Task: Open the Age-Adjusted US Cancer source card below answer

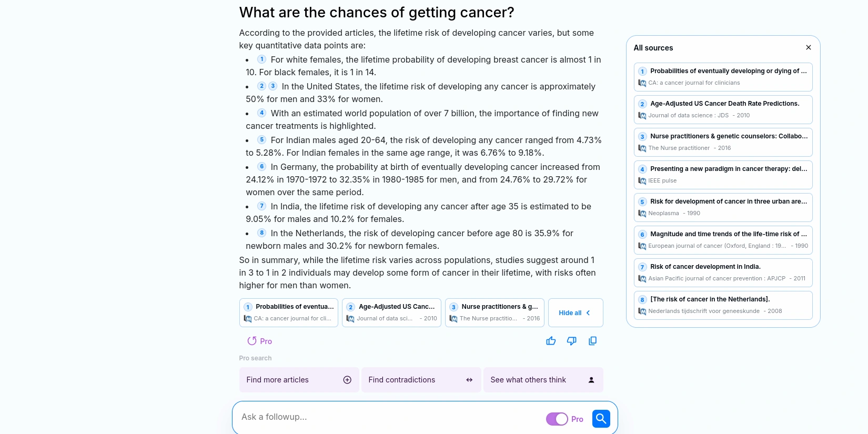Action: point(392,312)
